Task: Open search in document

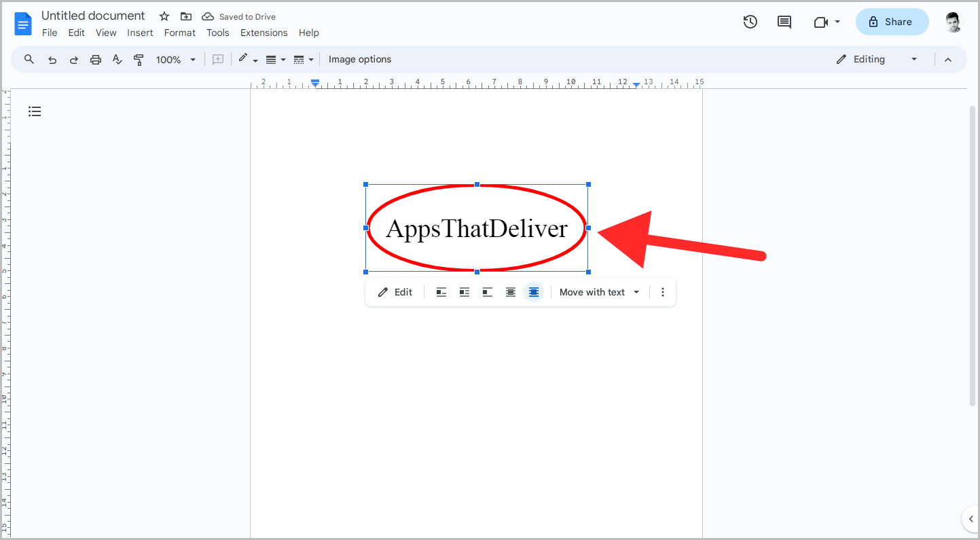Action: [x=29, y=59]
